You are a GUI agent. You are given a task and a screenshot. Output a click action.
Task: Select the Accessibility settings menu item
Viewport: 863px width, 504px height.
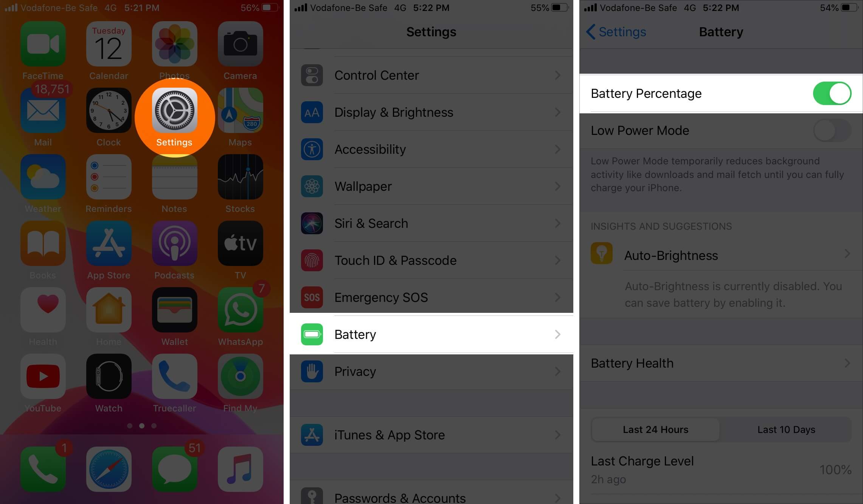431,149
